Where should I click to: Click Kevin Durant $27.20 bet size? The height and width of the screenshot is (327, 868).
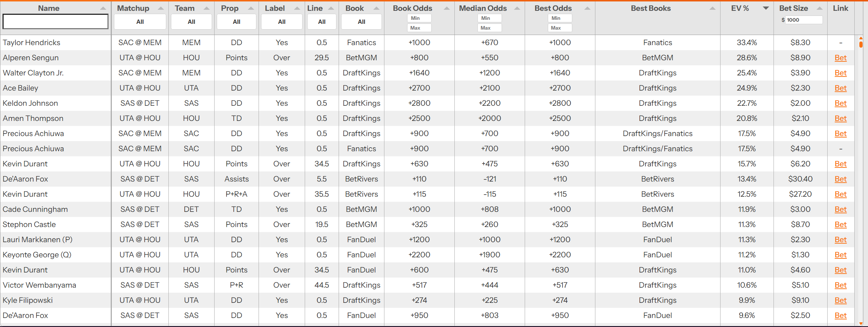(x=800, y=194)
